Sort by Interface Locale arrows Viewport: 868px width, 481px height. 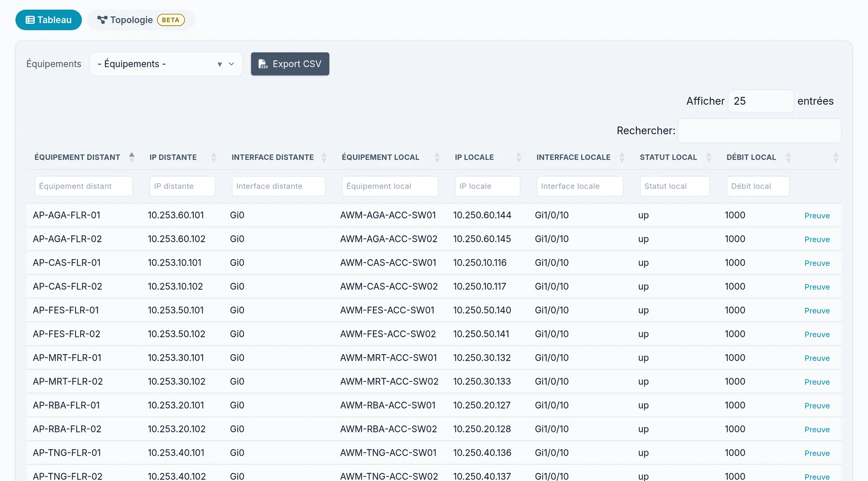click(622, 157)
